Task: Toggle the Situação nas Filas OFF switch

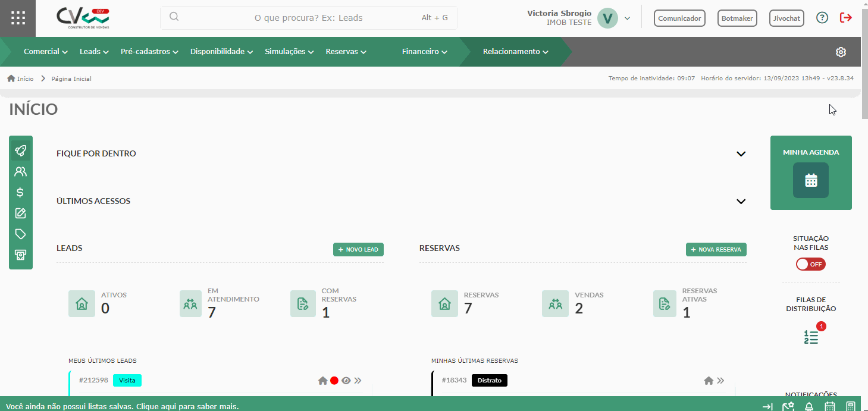Action: tap(811, 264)
